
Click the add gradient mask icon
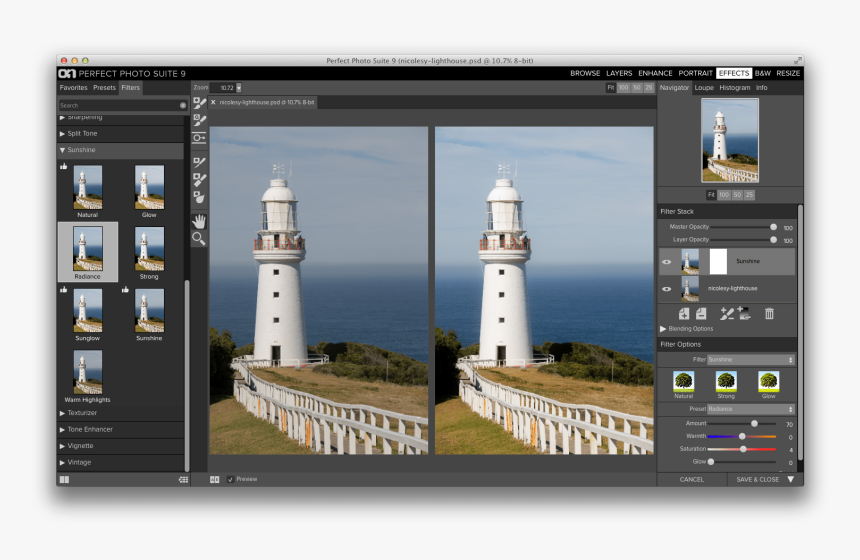point(744,314)
